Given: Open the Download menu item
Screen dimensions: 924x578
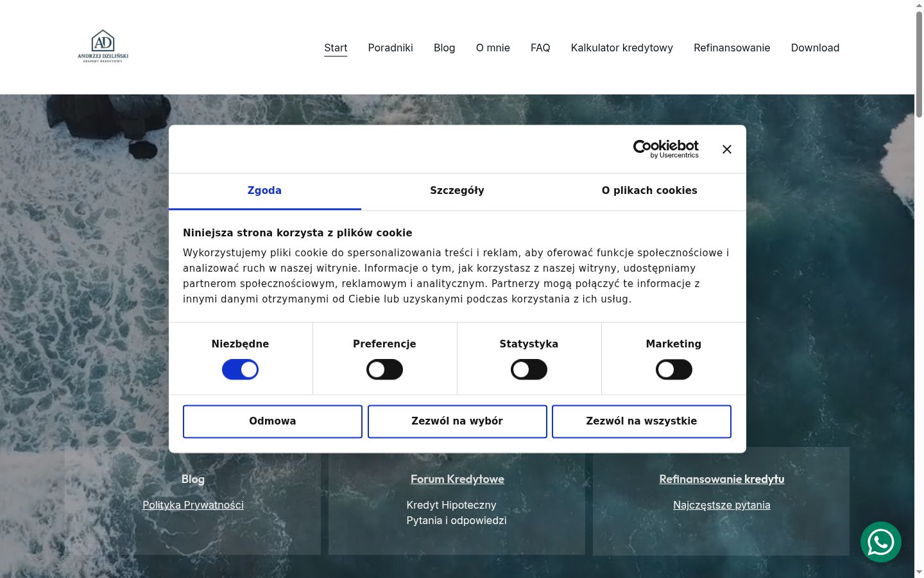Looking at the screenshot, I should 815,48.
